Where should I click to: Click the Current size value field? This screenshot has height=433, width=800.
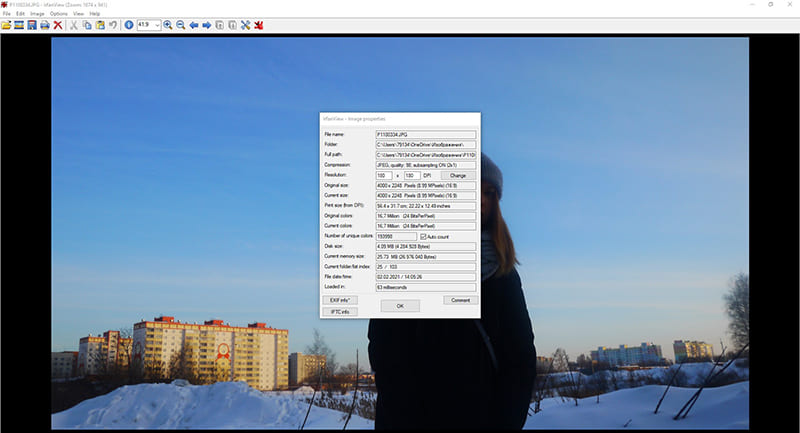426,195
